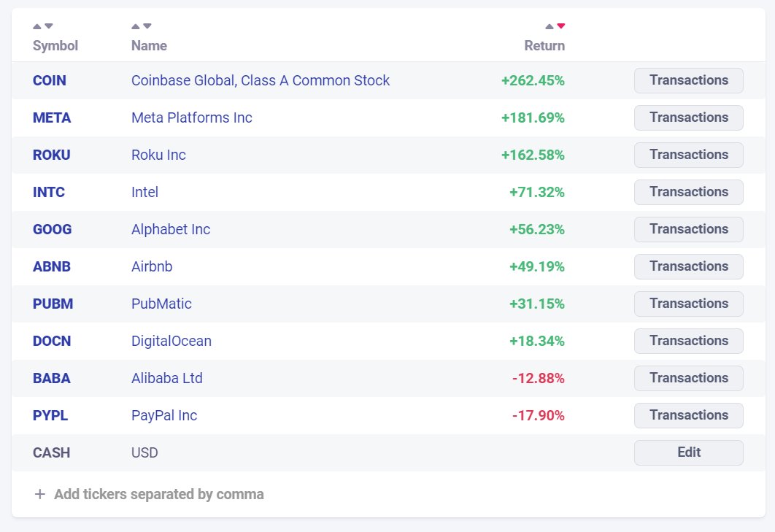The height and width of the screenshot is (532, 775).
Task: Click the red descending Return sort arrow
Action: [561, 26]
